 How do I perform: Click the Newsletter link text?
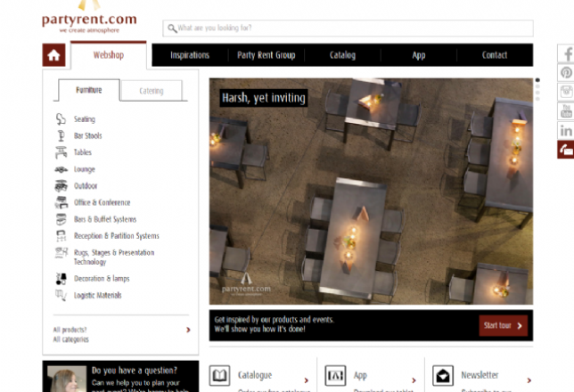[480, 375]
